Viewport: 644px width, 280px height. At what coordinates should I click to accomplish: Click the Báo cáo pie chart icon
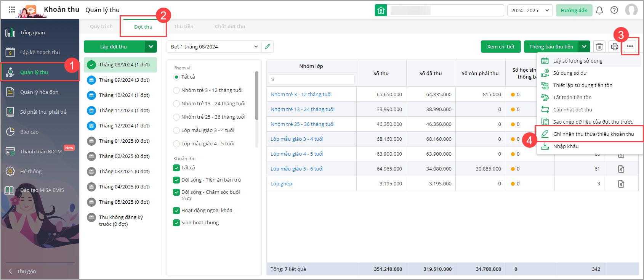tap(10, 132)
